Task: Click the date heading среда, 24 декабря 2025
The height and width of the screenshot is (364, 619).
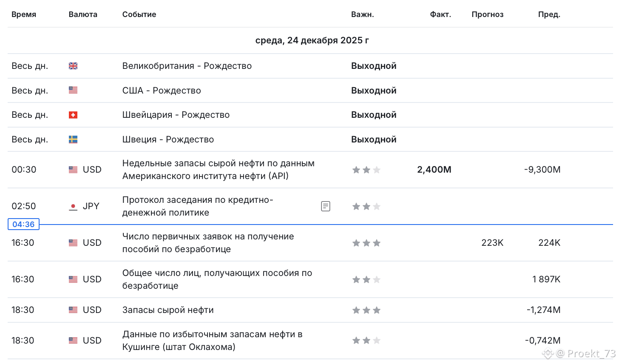Action: [x=312, y=40]
